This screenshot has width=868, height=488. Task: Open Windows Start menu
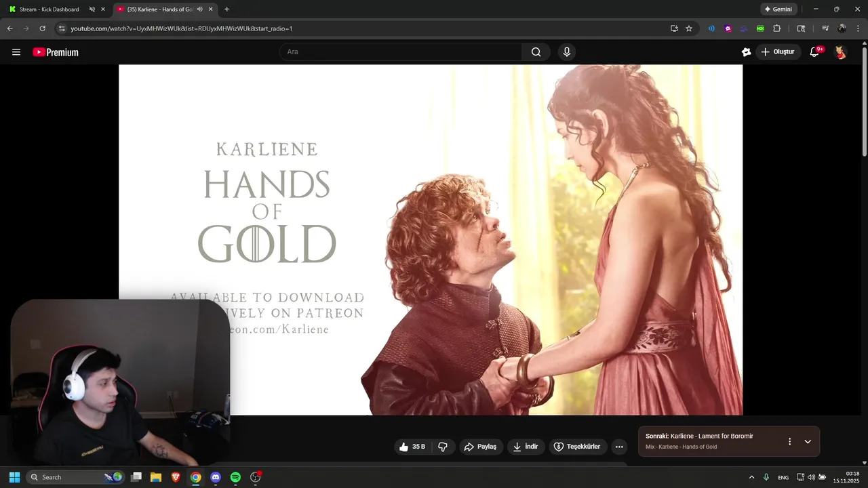14,477
